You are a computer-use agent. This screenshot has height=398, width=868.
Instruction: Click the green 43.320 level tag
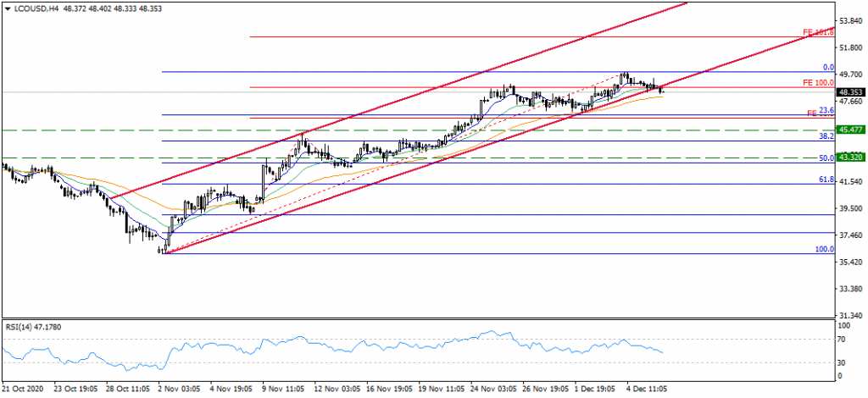[x=850, y=158]
